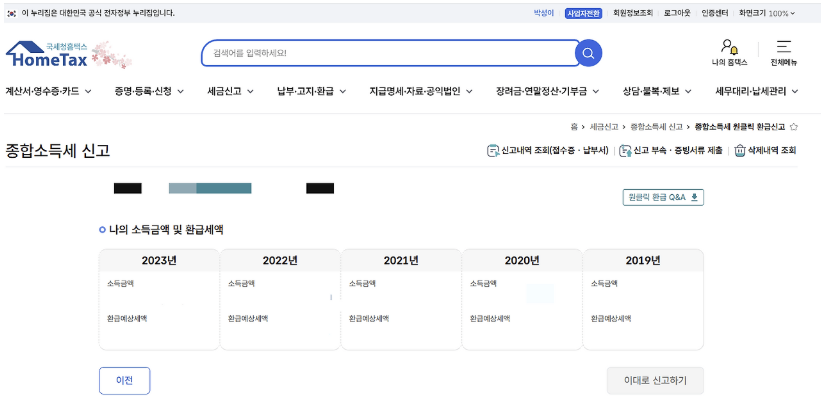821x416 pixels.
Task: Click 나의 소득금액 및 환급세액 heading
Action: tap(166, 229)
